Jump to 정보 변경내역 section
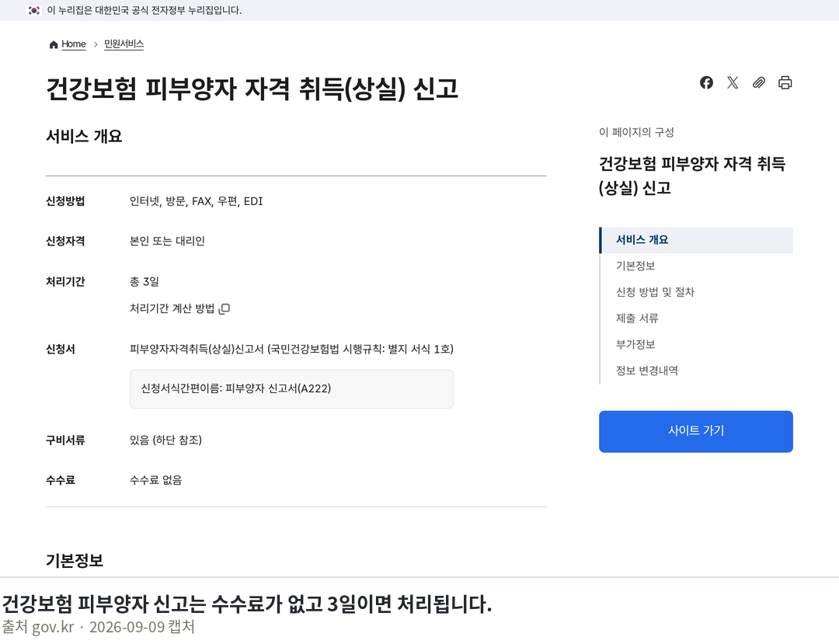Image resolution: width=839 pixels, height=644 pixels. (647, 371)
